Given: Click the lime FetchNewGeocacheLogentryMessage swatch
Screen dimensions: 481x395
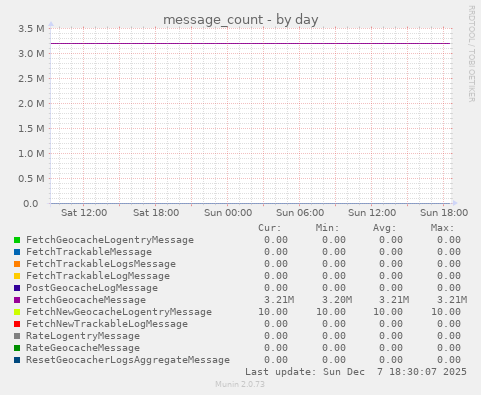Looking at the screenshot, I should [x=17, y=312].
